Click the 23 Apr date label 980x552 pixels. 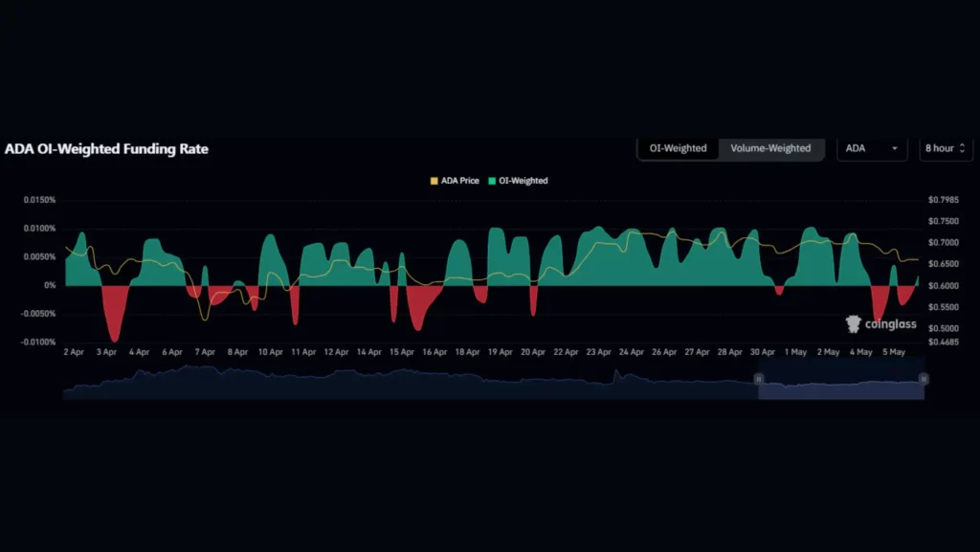coord(599,352)
